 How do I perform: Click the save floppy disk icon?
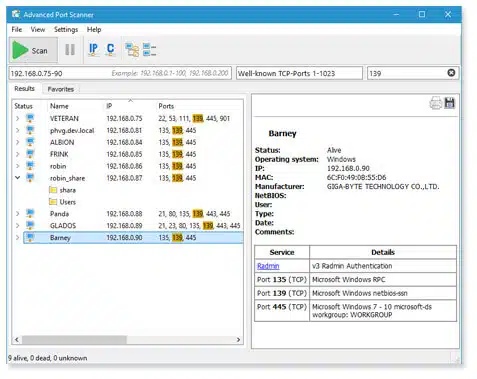[x=450, y=103]
